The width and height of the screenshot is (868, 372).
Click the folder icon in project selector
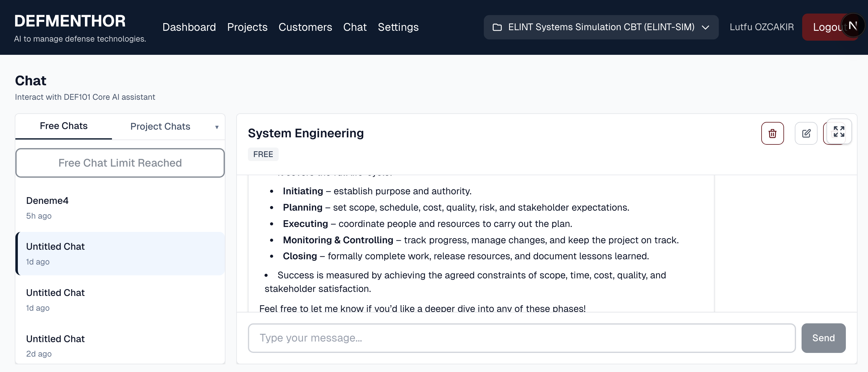(497, 27)
